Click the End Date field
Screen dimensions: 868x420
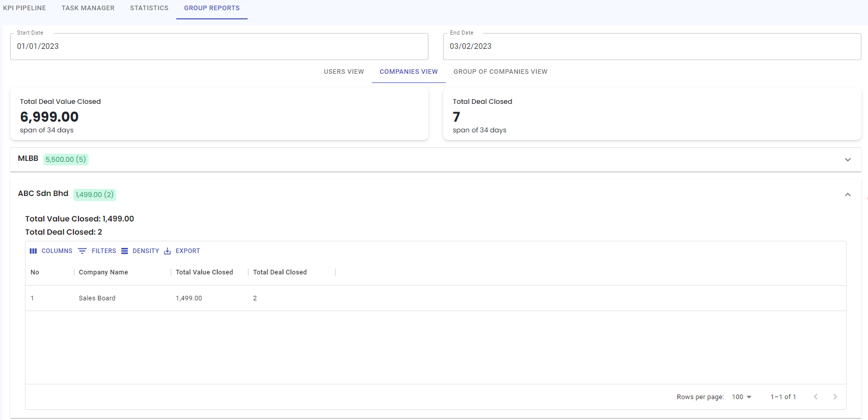[652, 46]
